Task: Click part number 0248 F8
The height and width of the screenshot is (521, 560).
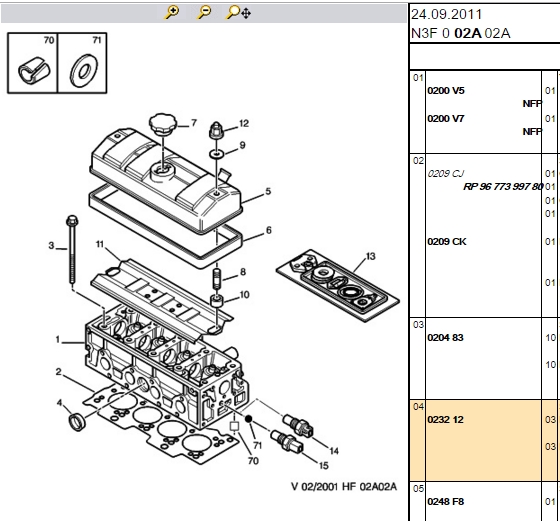Action: tap(446, 502)
